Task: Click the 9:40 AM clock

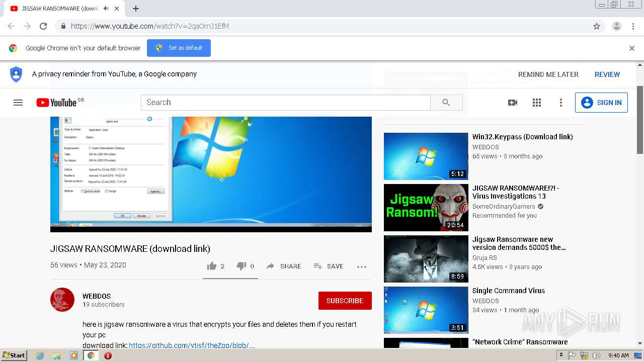Action: [x=618, y=355]
